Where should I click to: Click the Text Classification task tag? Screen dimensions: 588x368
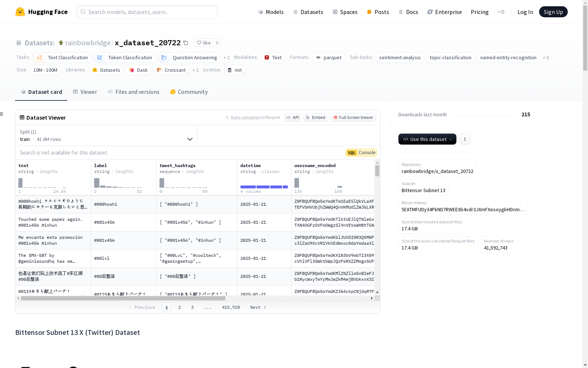[62, 57]
